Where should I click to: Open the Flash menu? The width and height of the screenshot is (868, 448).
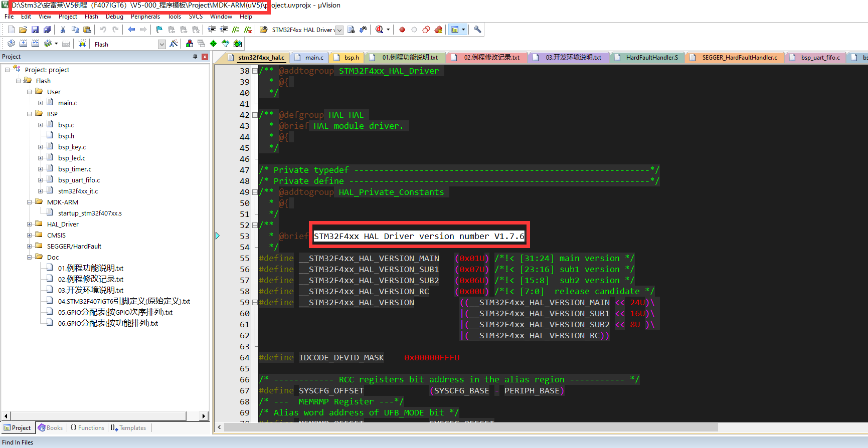91,17
